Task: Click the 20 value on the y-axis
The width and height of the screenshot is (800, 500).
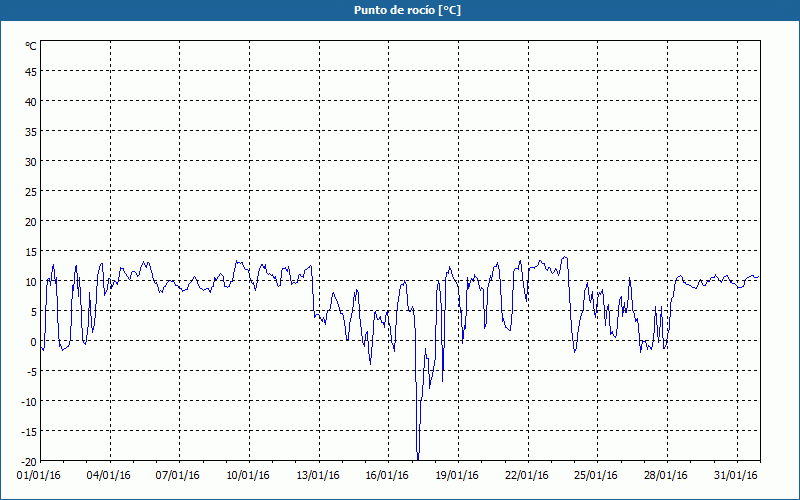Action: (x=31, y=222)
